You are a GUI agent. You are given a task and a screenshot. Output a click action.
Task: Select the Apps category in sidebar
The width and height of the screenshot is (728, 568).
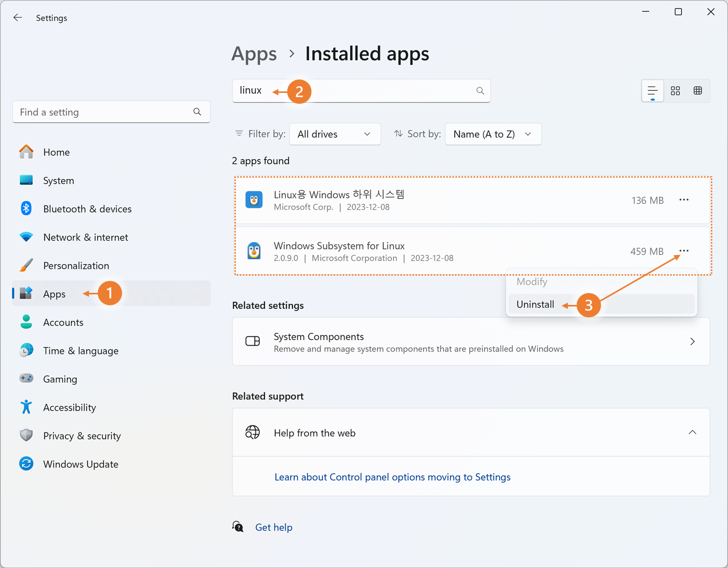click(x=111, y=293)
